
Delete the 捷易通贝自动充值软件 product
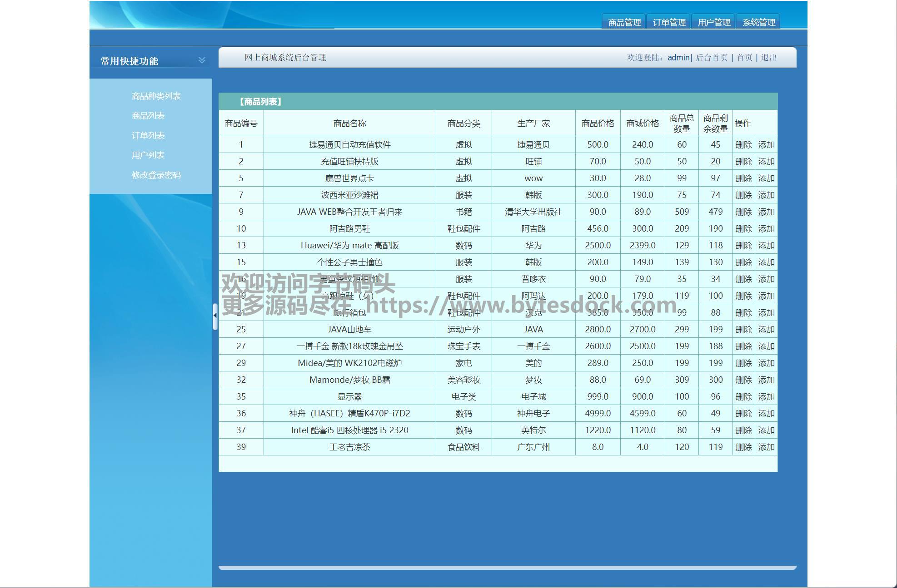coord(743,145)
